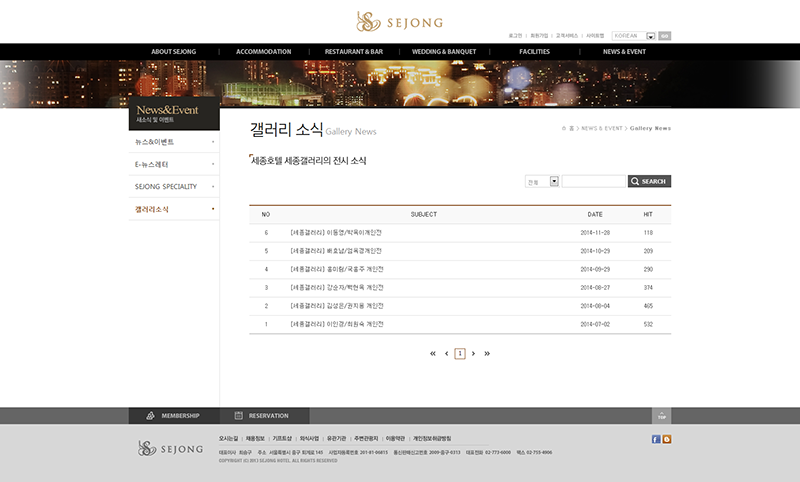Open the post dated 2014-11-28
800x482 pixels.
[336, 233]
